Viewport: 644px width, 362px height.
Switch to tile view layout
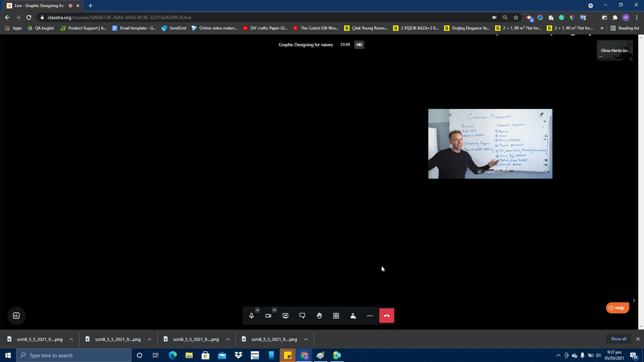point(336,316)
